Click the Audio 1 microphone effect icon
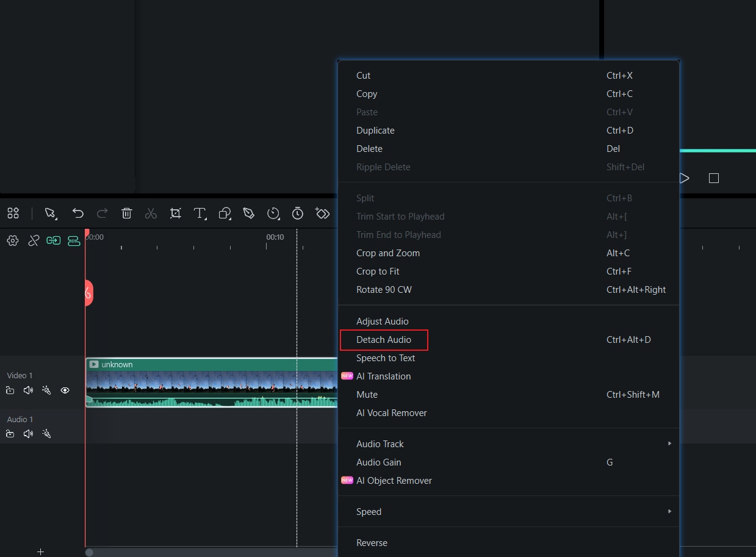 pyautogui.click(x=46, y=434)
